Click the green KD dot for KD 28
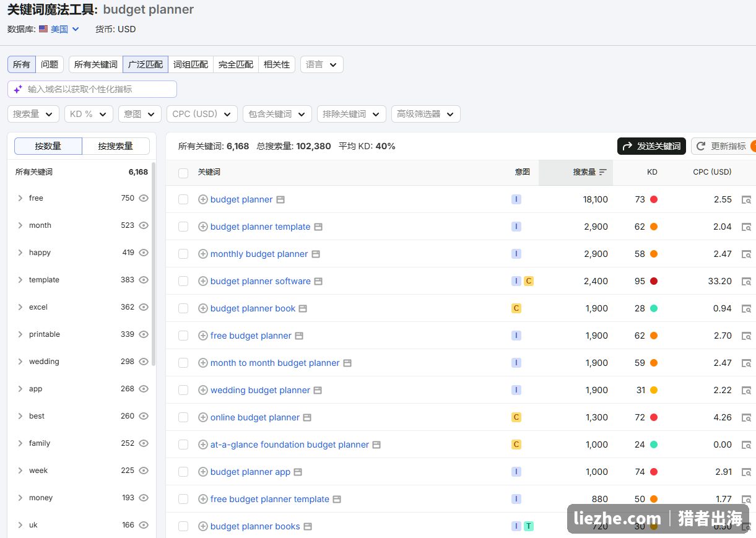The width and height of the screenshot is (756, 538). [654, 308]
